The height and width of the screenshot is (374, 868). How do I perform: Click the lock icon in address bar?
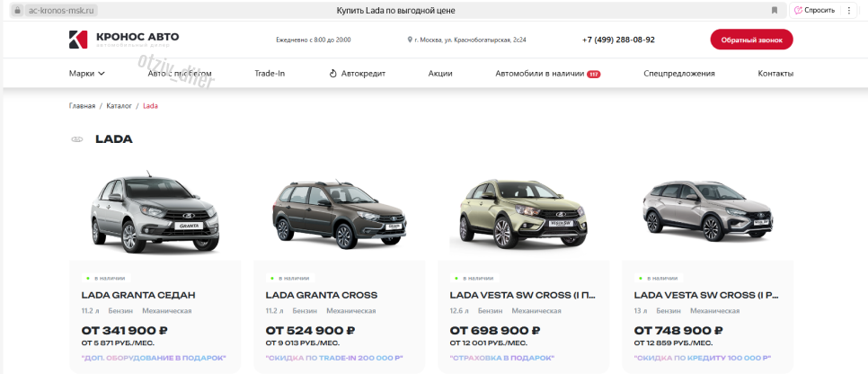point(17,10)
